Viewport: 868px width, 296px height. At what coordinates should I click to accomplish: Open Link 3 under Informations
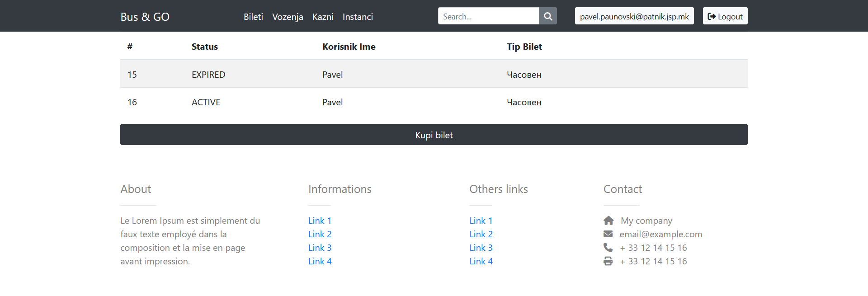coord(320,248)
